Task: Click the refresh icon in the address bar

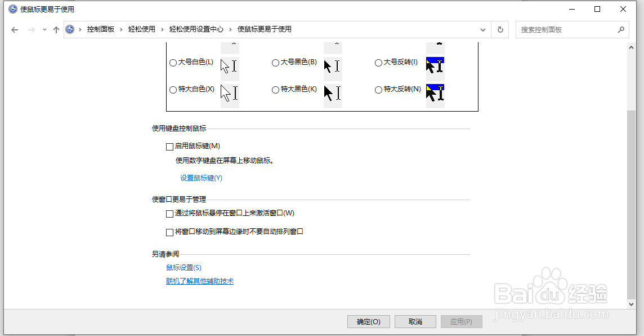Action: (500, 29)
